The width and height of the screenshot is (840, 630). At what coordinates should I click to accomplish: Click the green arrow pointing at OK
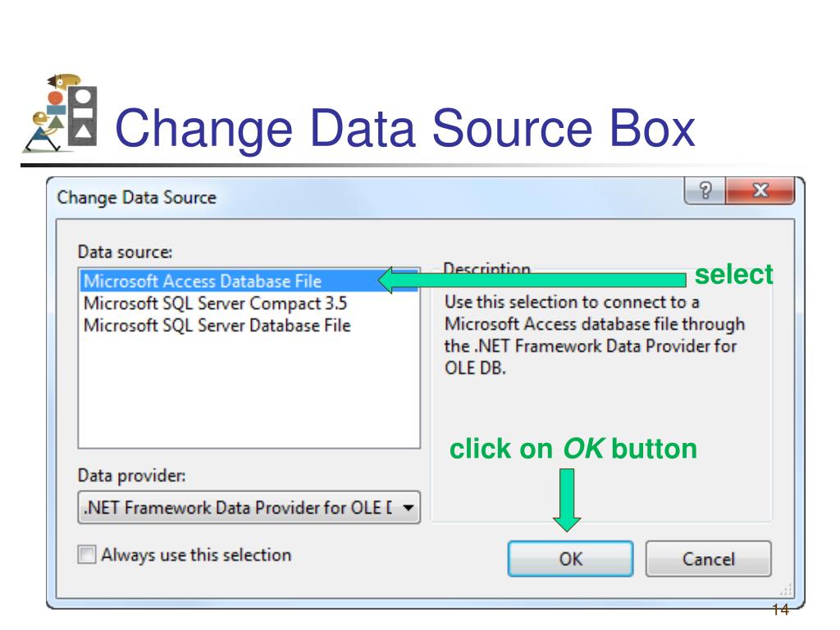tap(567, 500)
